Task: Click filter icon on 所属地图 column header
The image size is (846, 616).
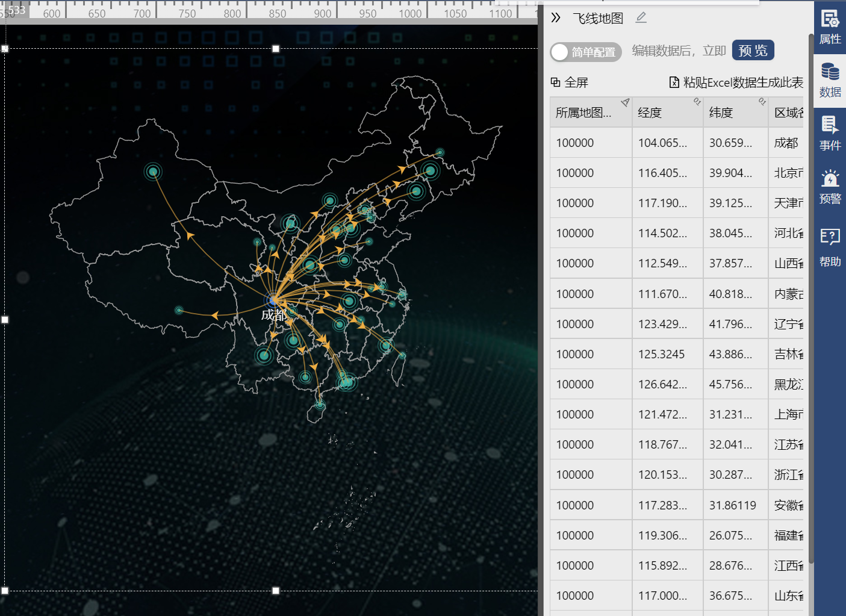Action: click(x=625, y=102)
